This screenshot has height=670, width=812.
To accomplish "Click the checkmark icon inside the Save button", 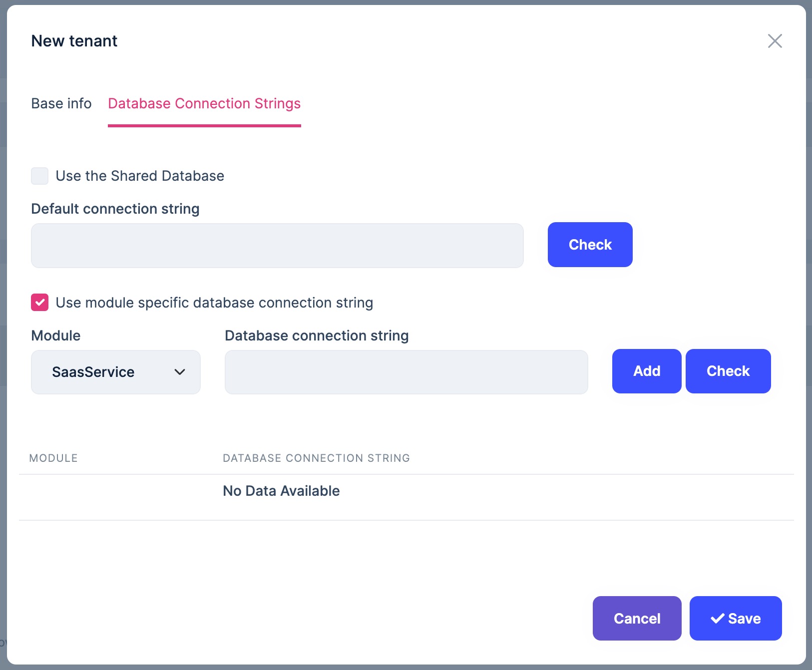I will [718, 618].
